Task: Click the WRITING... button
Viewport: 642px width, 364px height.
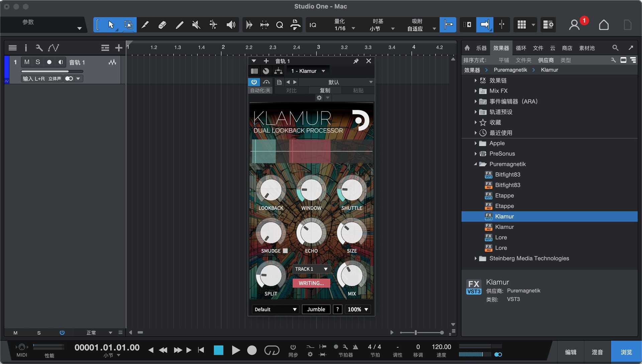Action: (x=311, y=283)
